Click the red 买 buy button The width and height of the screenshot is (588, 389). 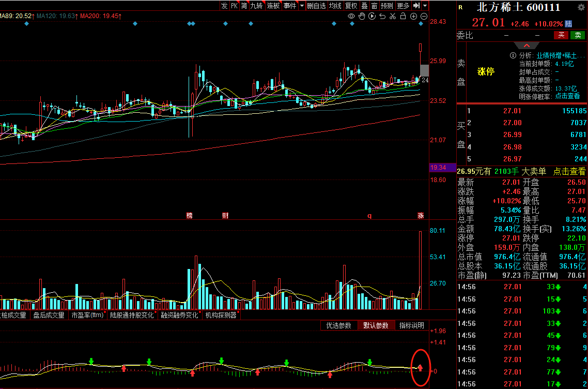561,35
